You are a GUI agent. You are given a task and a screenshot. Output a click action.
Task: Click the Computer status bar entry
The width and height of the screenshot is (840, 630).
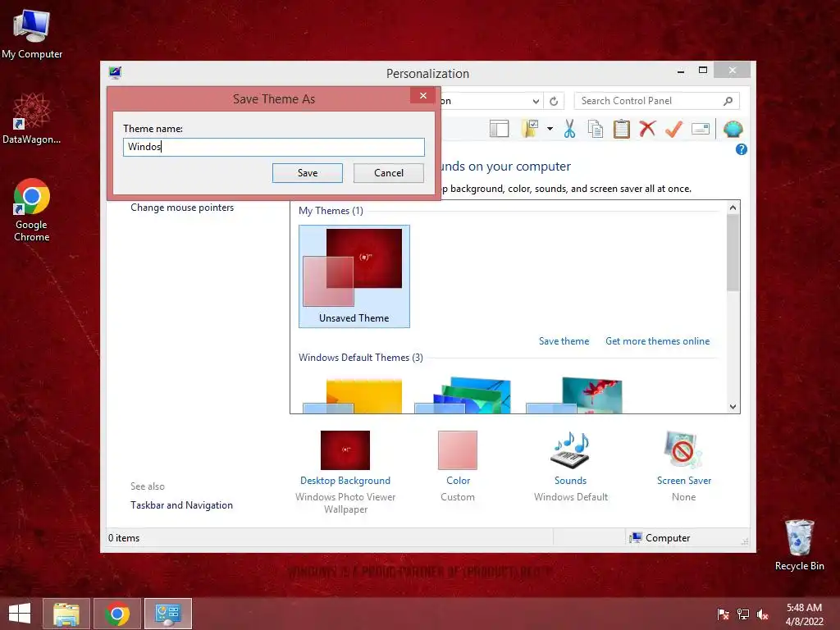click(660, 538)
